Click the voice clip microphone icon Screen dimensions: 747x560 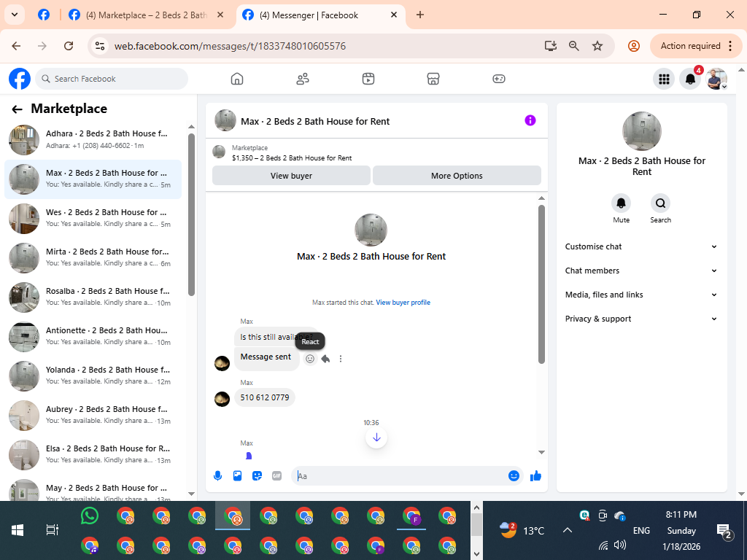click(x=217, y=475)
